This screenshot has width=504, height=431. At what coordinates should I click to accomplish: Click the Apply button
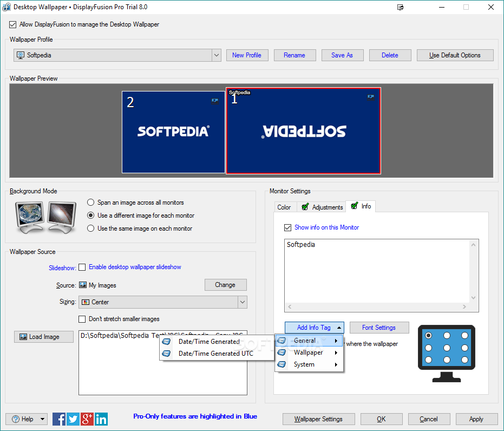tap(477, 419)
